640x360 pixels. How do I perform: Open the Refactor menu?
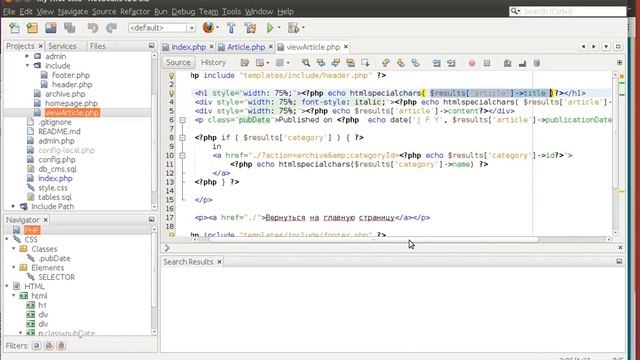pos(134,11)
